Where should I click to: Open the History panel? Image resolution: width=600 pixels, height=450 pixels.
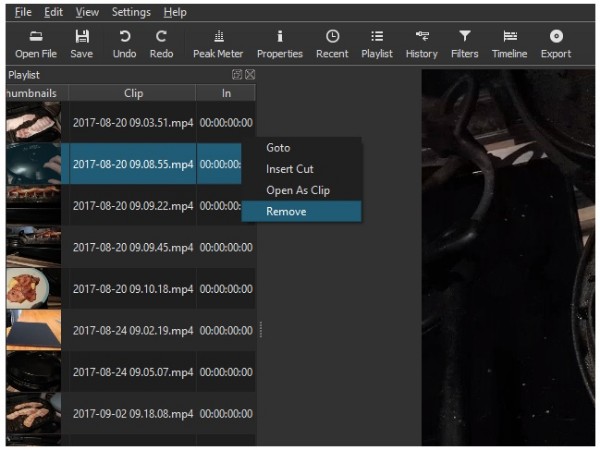click(422, 44)
